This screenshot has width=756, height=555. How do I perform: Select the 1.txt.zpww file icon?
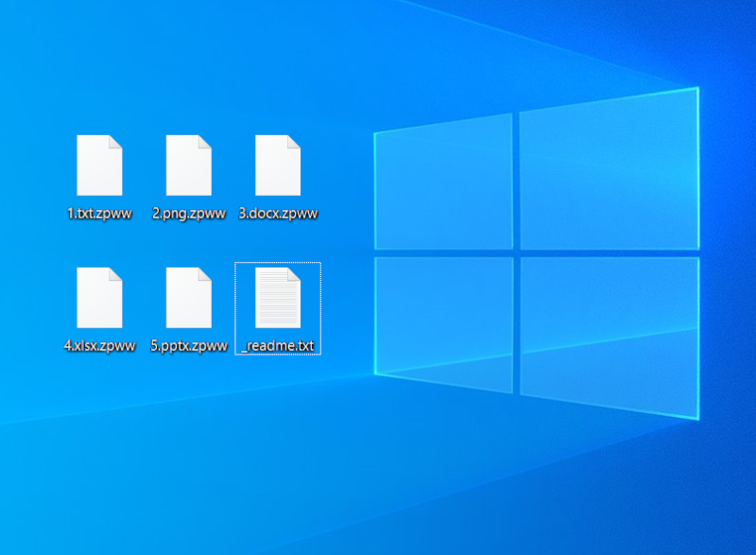coord(99,165)
